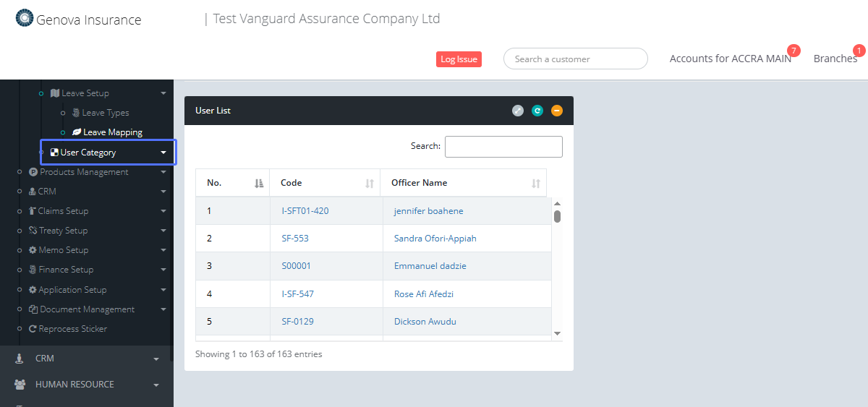Collapse the Leave Setup submenu arrow
The height and width of the screenshot is (407, 868).
coord(163,93)
